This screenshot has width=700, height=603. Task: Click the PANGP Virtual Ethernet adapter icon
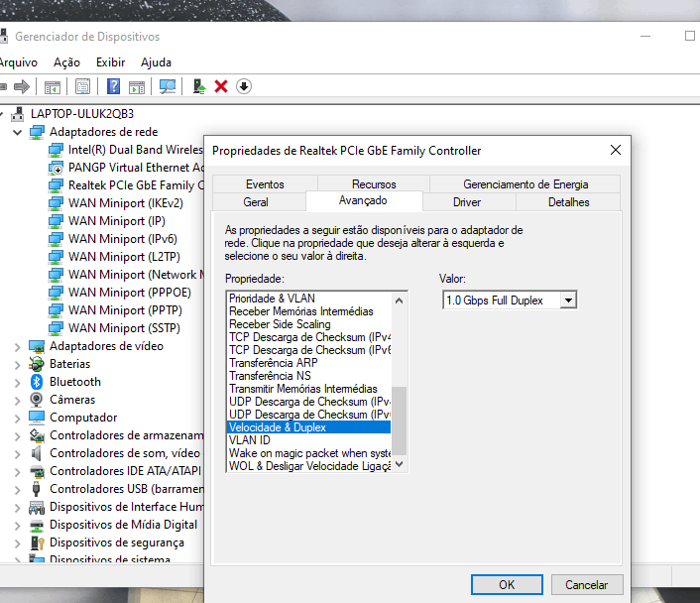56,168
